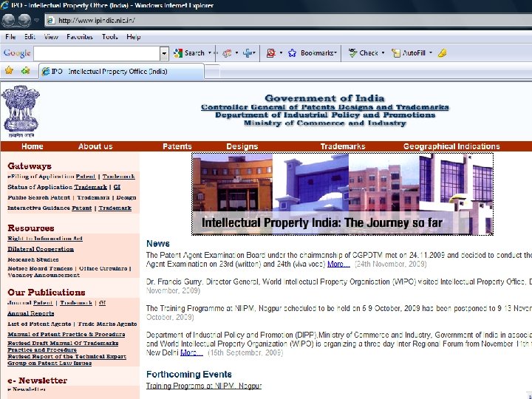Screen dimensions: 532x399
Task: Open Right to Information Act link
Action: (x=45, y=239)
